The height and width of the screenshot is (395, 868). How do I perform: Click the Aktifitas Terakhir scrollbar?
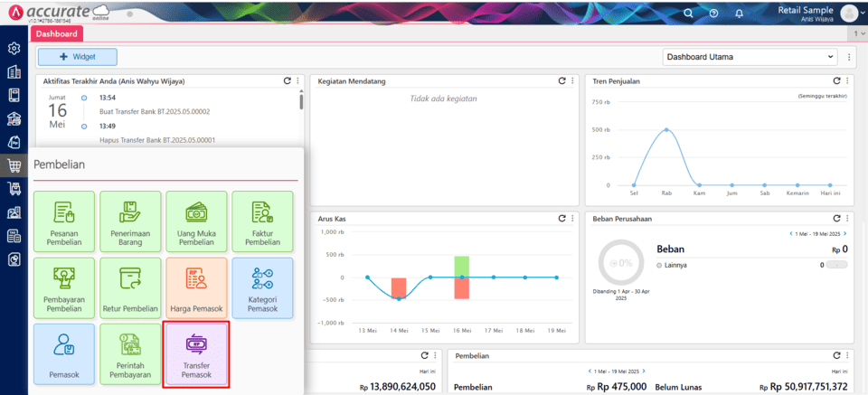301,99
